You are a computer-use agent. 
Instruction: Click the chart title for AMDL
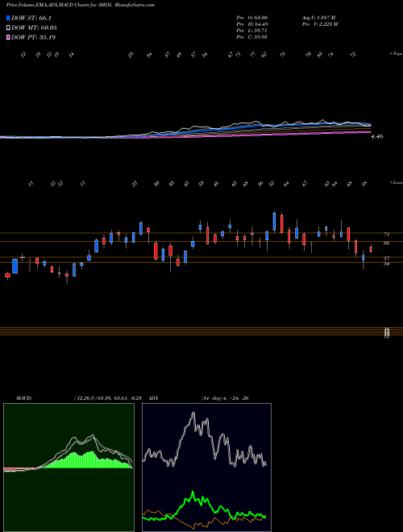pyautogui.click(x=81, y=5)
